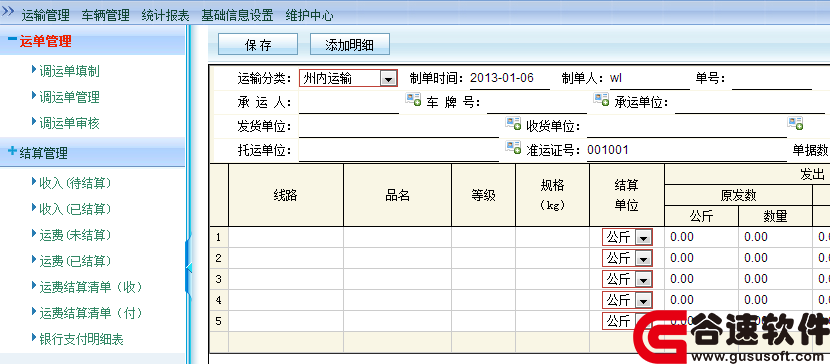Click the 线路 cell in row 1
The width and height of the screenshot is (830, 364).
[x=286, y=238]
